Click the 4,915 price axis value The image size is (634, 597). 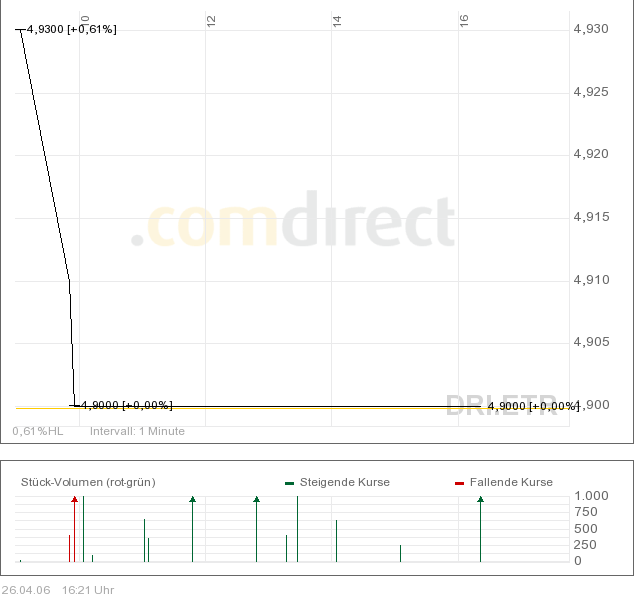[590, 217]
